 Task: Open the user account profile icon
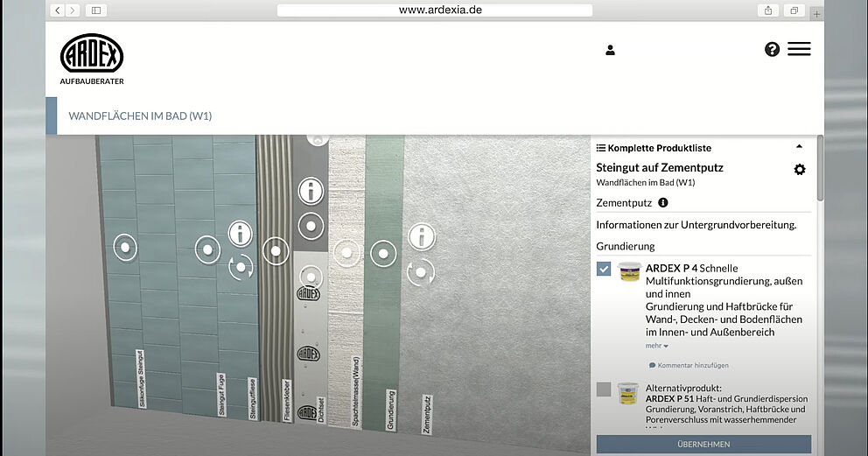tap(610, 50)
